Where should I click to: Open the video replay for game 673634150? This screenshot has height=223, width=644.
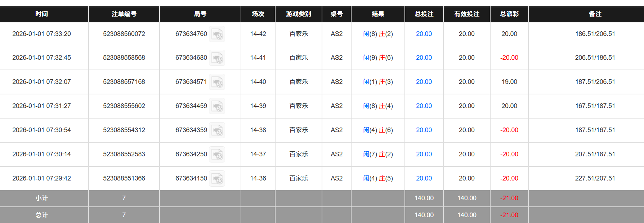[x=217, y=178]
